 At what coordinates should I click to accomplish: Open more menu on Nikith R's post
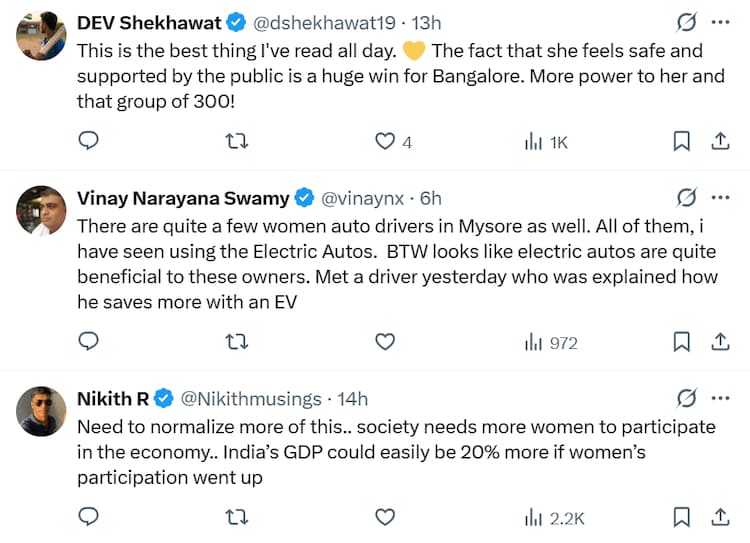[x=720, y=398]
